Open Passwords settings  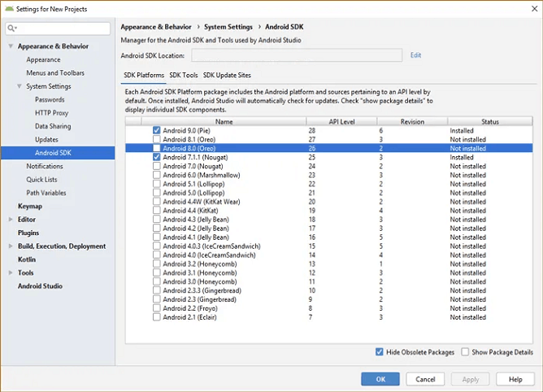coord(50,99)
